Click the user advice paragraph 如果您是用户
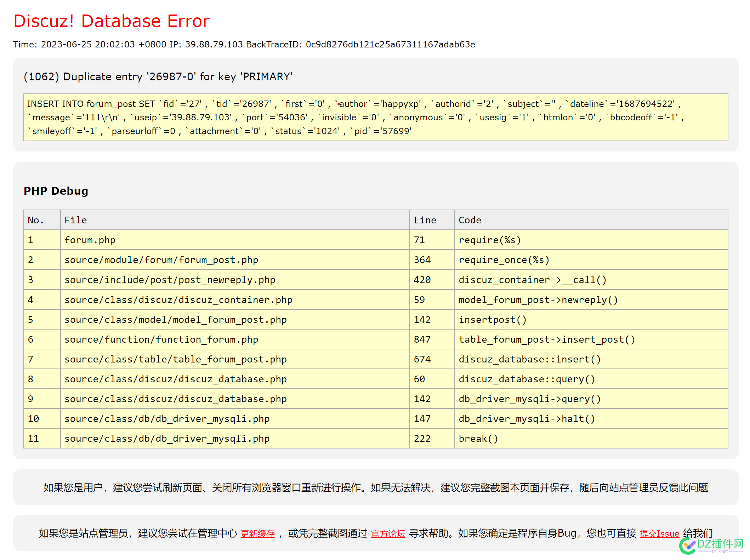 pyautogui.click(x=376, y=487)
